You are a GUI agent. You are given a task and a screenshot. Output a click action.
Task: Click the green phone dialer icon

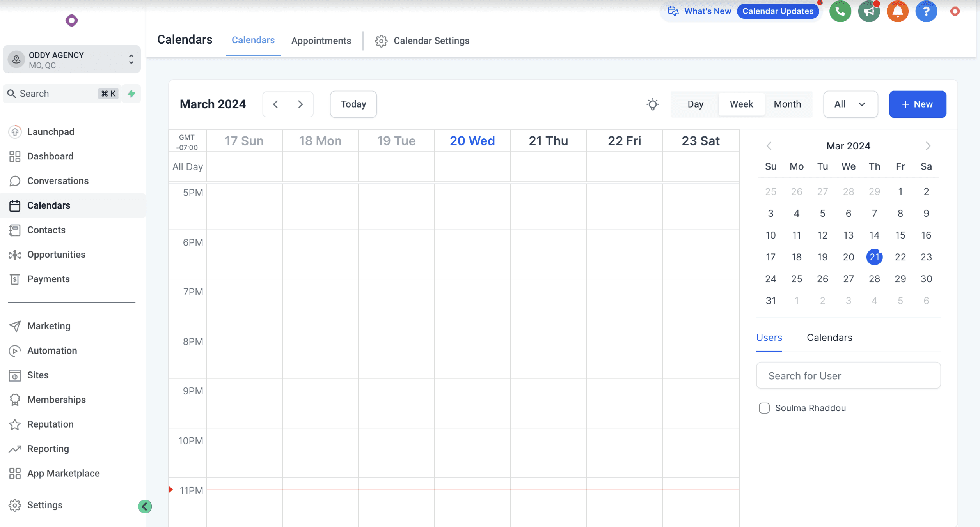pos(840,11)
